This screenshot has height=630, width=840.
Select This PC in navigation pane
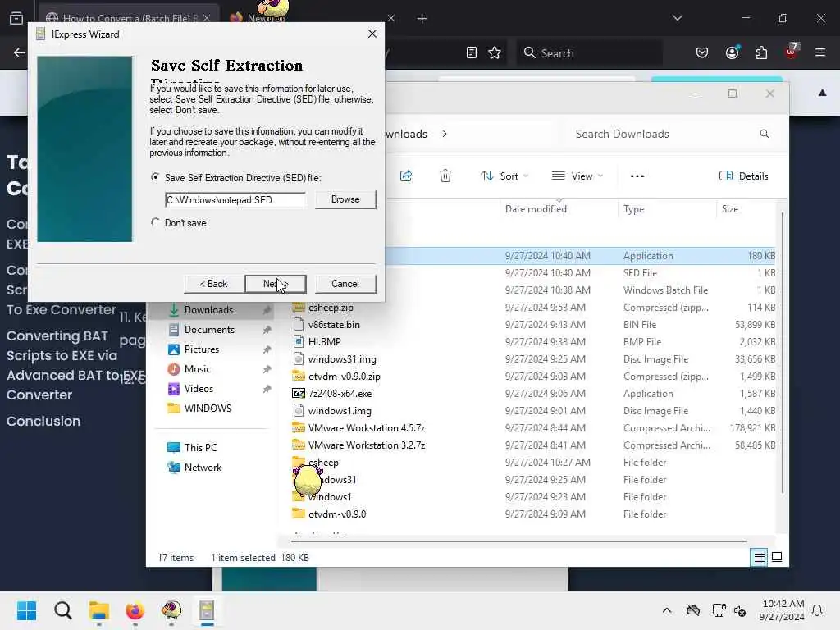click(x=200, y=447)
